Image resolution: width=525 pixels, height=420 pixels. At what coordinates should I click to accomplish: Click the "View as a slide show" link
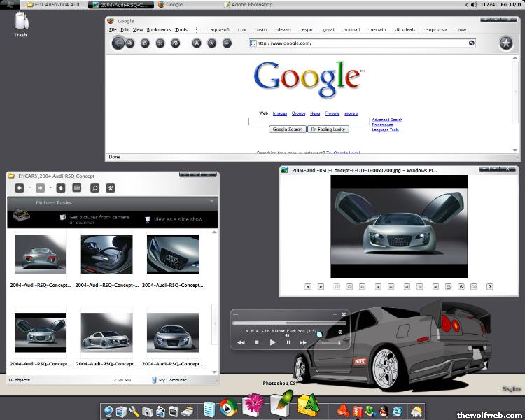pyautogui.click(x=178, y=219)
